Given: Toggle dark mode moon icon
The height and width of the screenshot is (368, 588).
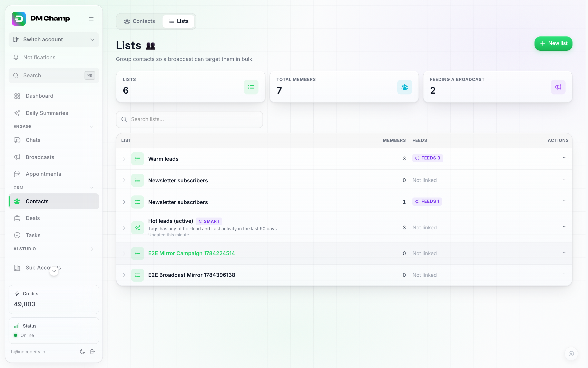Looking at the screenshot, I should 83,351.
